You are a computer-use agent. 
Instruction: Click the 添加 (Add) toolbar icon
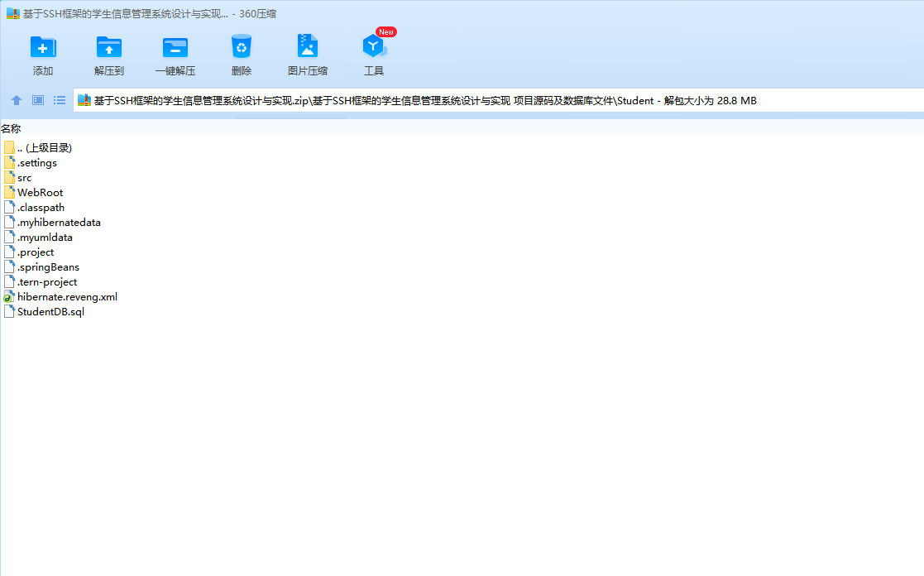[x=43, y=47]
